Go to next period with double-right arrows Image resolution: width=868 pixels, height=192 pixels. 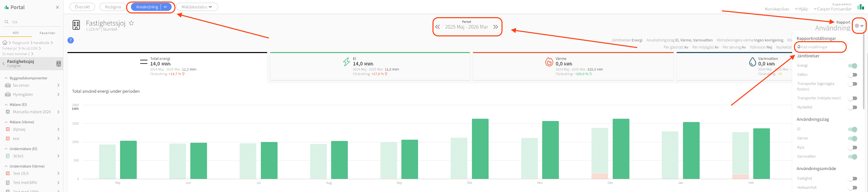click(495, 27)
